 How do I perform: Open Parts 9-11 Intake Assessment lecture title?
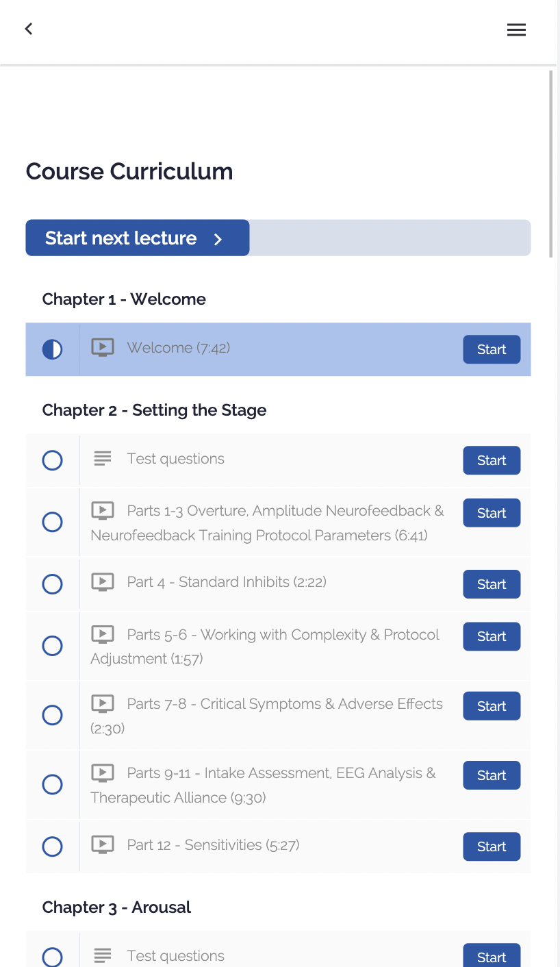pos(263,785)
